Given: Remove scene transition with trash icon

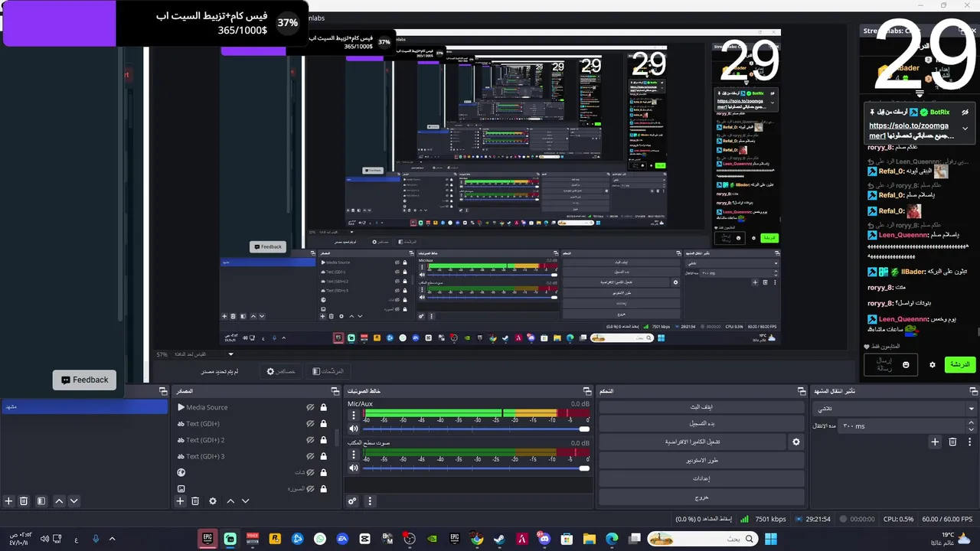Looking at the screenshot, I should [x=952, y=442].
